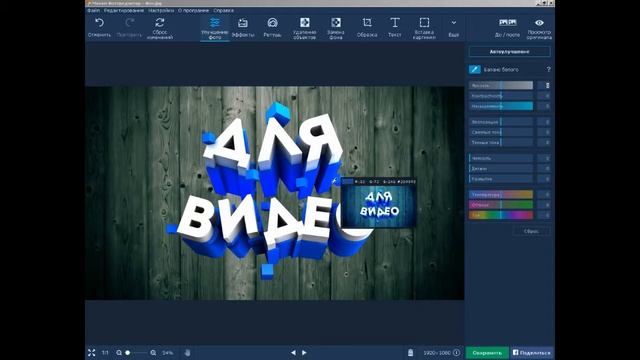Screen dimensions: 640x360
Task: Click the Повторить redo icon
Action: coord(130,23)
